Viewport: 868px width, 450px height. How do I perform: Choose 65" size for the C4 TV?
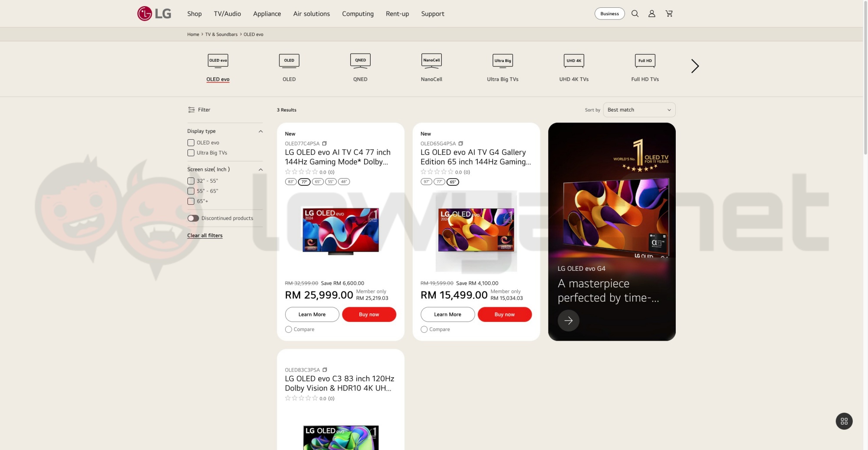click(318, 182)
